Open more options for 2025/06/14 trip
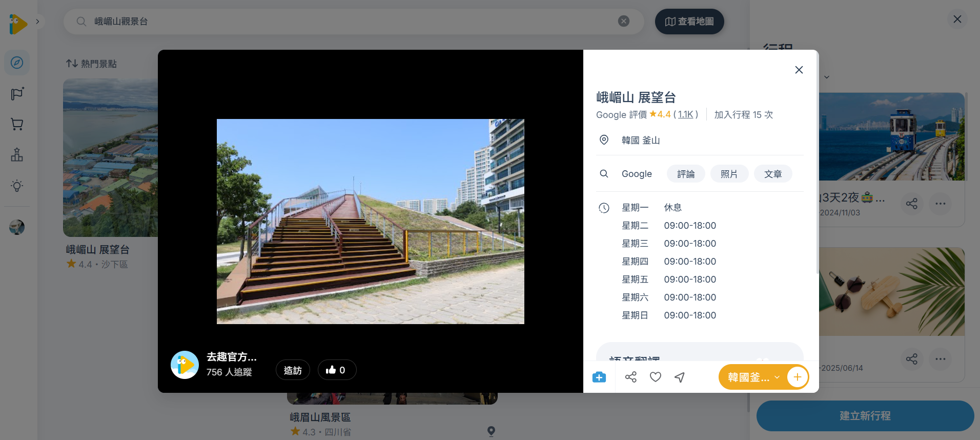The width and height of the screenshot is (980, 440). pos(941,359)
